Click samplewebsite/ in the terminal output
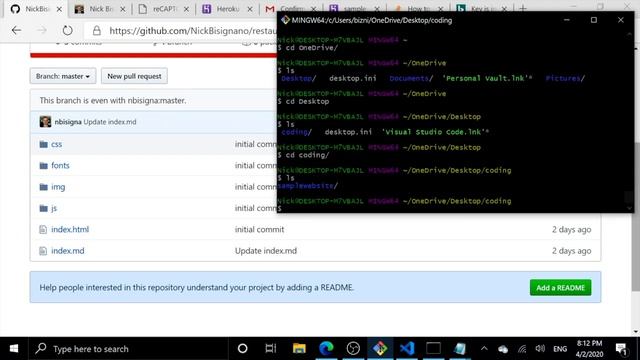This screenshot has width=640, height=360. point(307,186)
